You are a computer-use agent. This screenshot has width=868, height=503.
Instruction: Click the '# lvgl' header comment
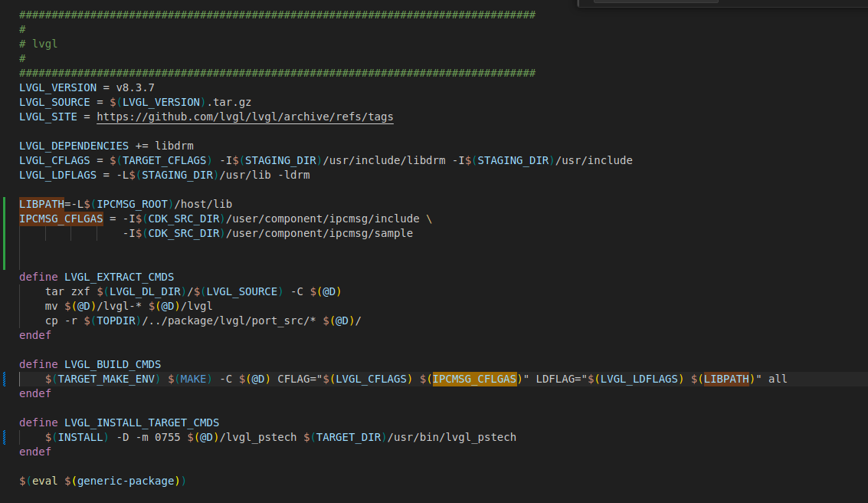coord(38,44)
